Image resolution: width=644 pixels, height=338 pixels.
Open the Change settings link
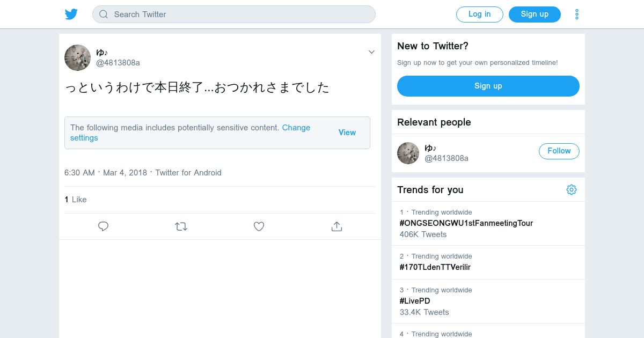pos(296,128)
